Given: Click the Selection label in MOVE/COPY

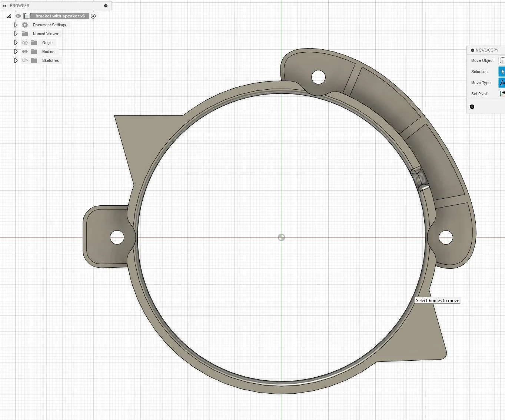Looking at the screenshot, I should click(x=479, y=72).
